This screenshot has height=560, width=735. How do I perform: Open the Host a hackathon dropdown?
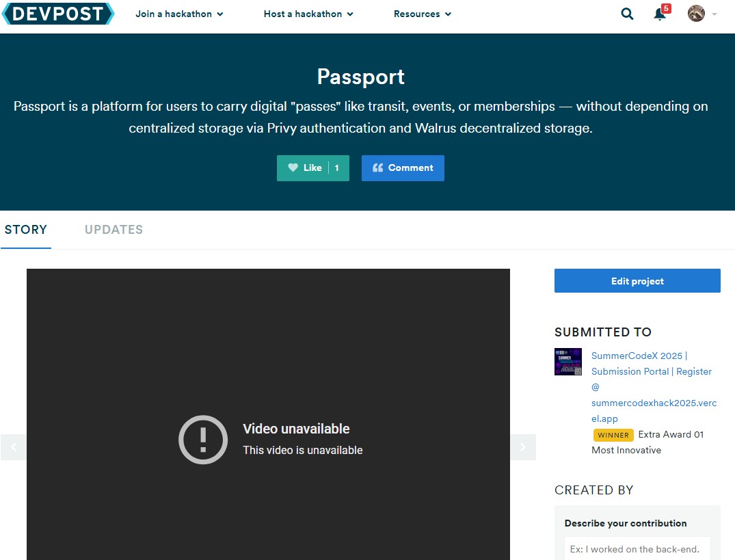point(308,14)
